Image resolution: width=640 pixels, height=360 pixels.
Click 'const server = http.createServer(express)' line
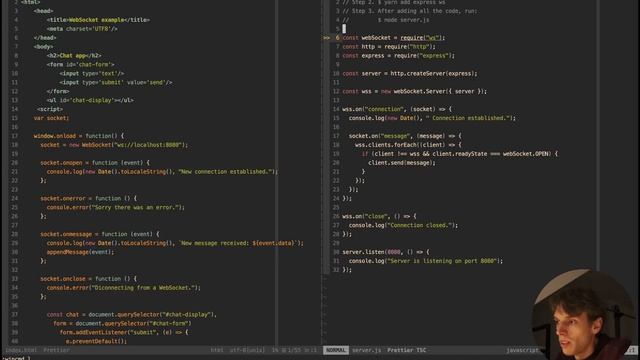point(410,73)
